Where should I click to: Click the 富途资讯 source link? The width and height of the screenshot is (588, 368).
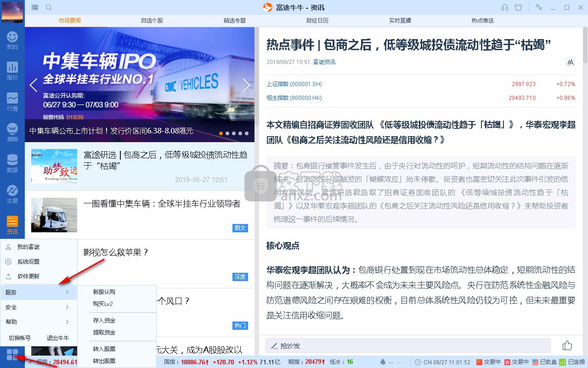[324, 62]
